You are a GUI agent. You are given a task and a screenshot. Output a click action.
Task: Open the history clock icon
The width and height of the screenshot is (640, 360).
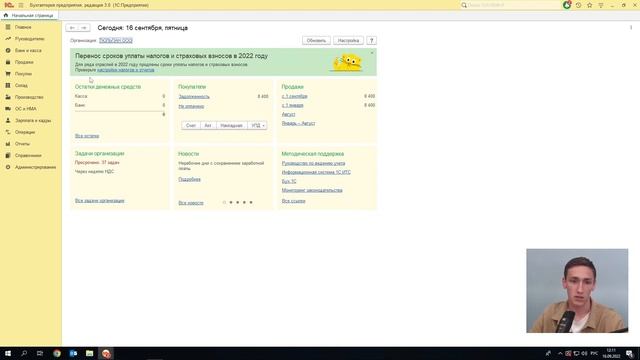tap(578, 5)
